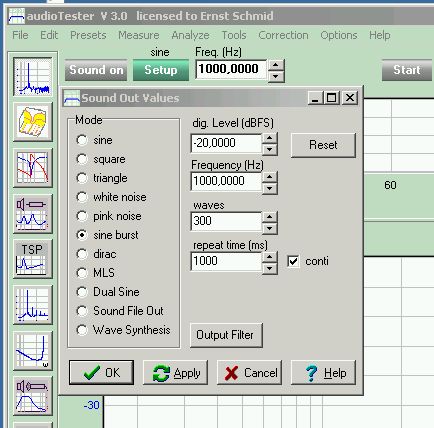Click the green Setup button
The image size is (434, 428).
[161, 70]
